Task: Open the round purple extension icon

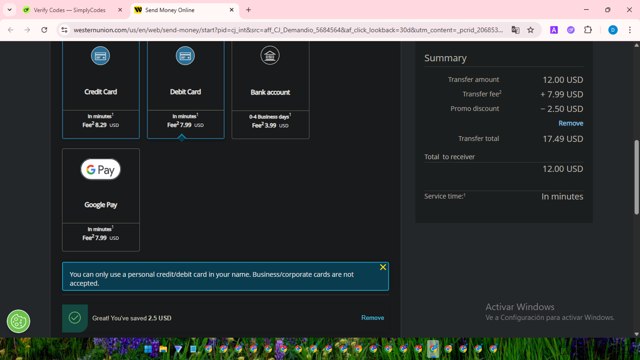Action: pyautogui.click(x=571, y=30)
